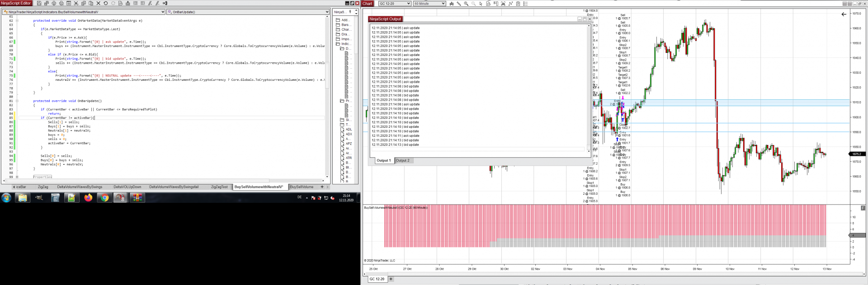Paste from clipboard in the editor toolbar
Viewport: 868px width, 285px height.
(x=91, y=3)
